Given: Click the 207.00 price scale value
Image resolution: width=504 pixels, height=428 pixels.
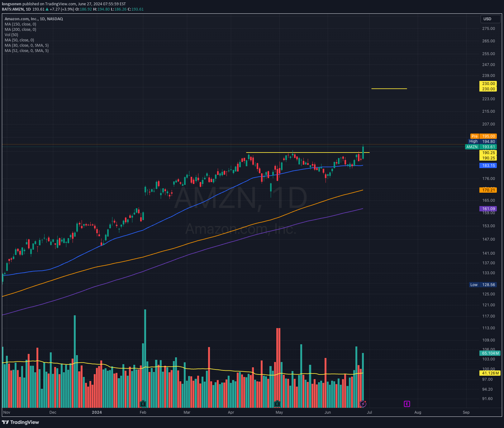Looking at the screenshot, I should [x=488, y=124].
